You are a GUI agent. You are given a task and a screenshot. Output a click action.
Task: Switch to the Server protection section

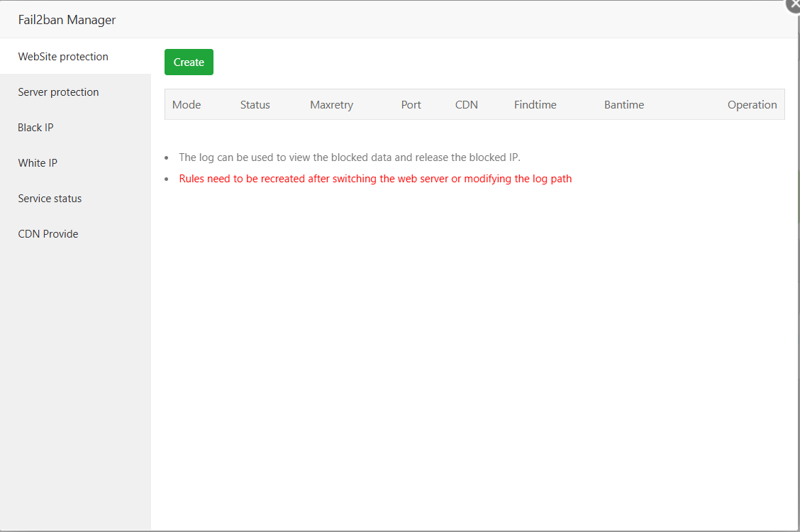tap(58, 92)
